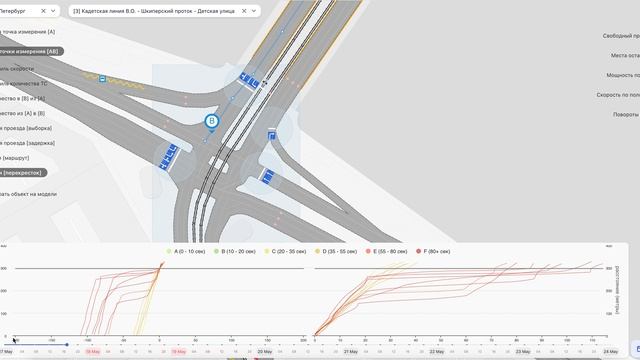Image resolution: width=640 pixels, height=360 pixels.
Task: Select the 'точка измерения [A]' option
Action: (28, 32)
